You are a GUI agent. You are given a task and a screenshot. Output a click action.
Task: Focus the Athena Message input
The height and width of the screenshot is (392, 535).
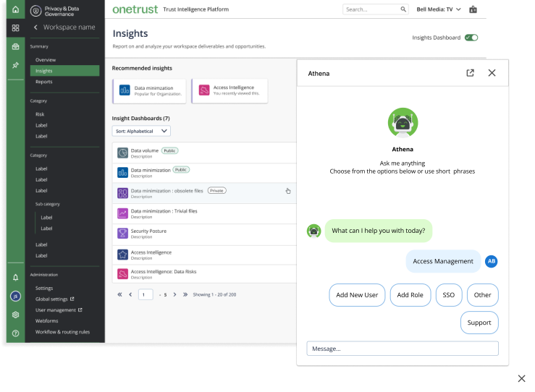click(403, 349)
